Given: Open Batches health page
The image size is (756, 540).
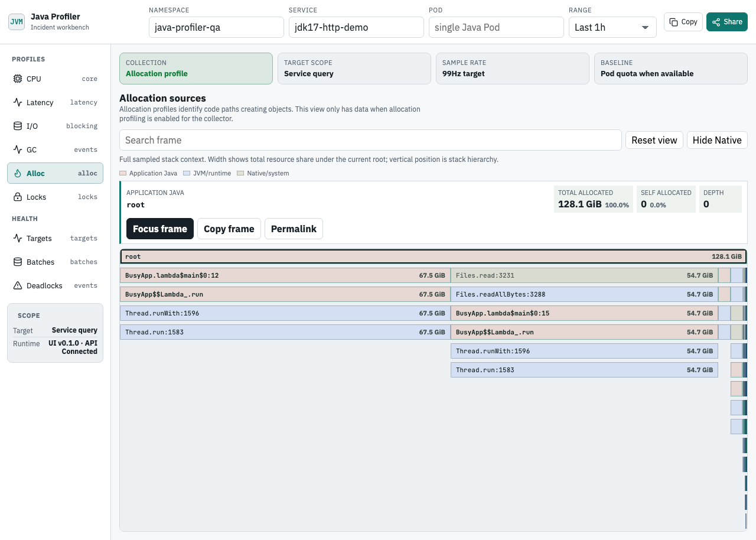Looking at the screenshot, I should pos(55,262).
